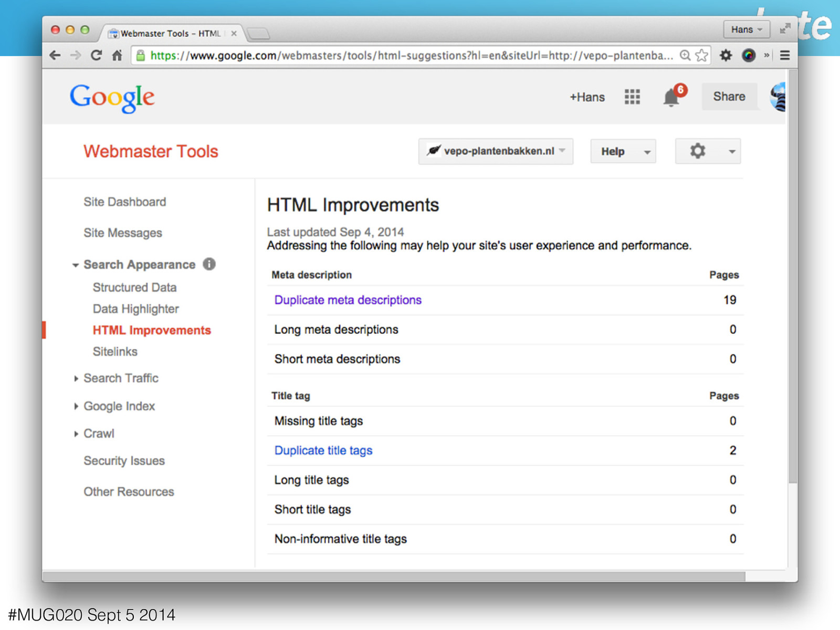Open the Chrome hamburger menu
840x630 pixels.
785,55
